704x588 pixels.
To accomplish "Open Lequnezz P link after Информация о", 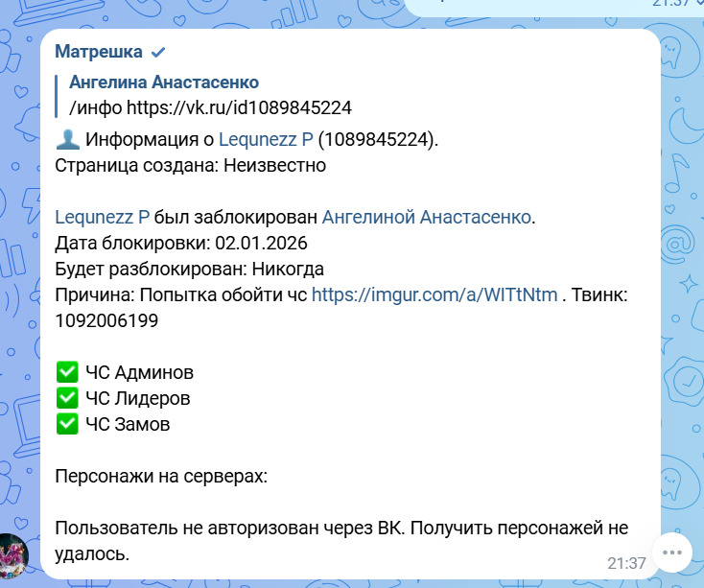I will [266, 140].
